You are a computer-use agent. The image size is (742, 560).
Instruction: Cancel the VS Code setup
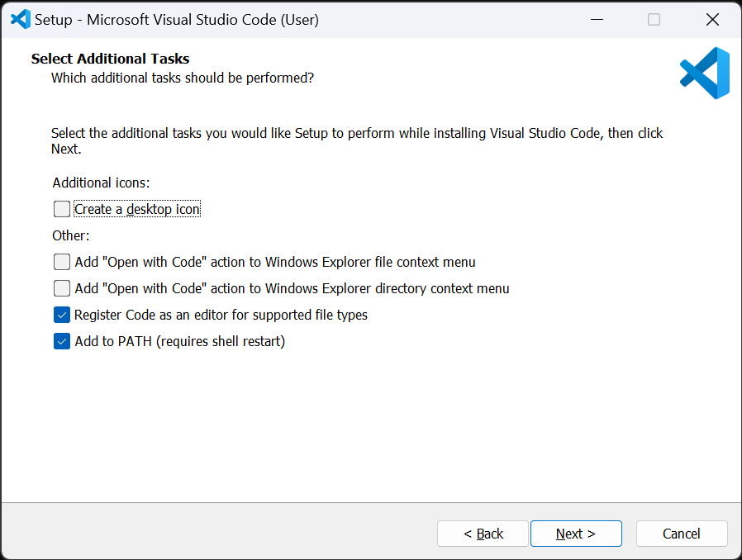click(682, 534)
